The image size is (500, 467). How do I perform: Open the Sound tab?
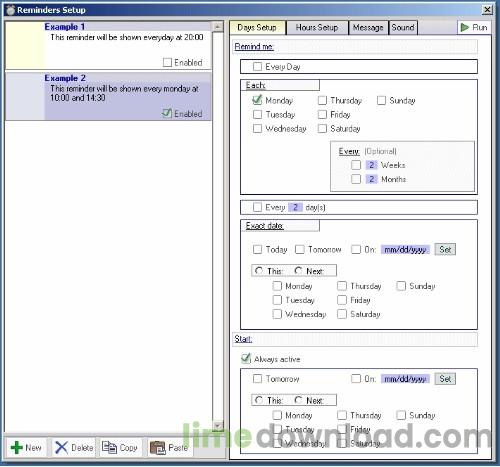(403, 27)
